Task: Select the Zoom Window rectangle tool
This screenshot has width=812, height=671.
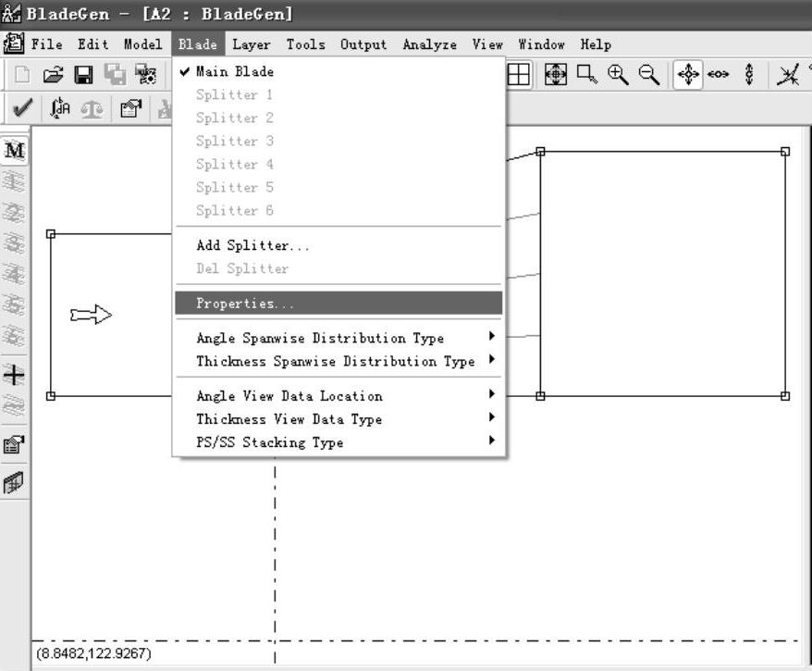Action: click(x=586, y=75)
